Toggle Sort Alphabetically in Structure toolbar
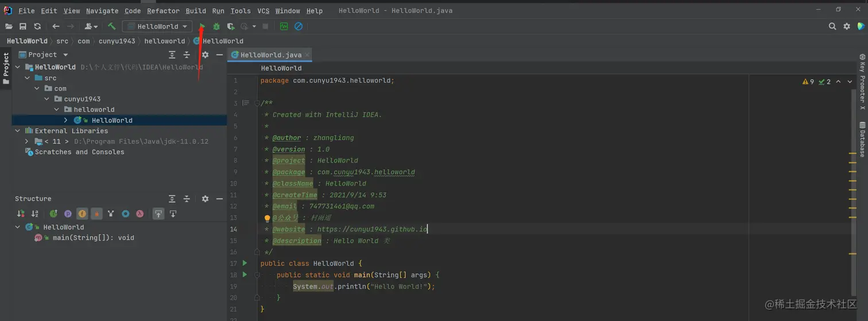The width and height of the screenshot is (868, 321). [x=35, y=214]
